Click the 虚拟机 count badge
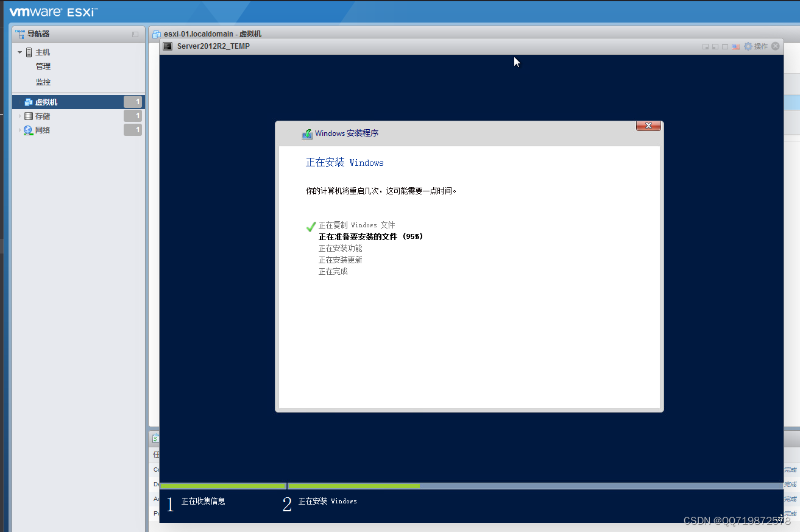Image resolution: width=800 pixels, height=532 pixels. pyautogui.click(x=133, y=102)
